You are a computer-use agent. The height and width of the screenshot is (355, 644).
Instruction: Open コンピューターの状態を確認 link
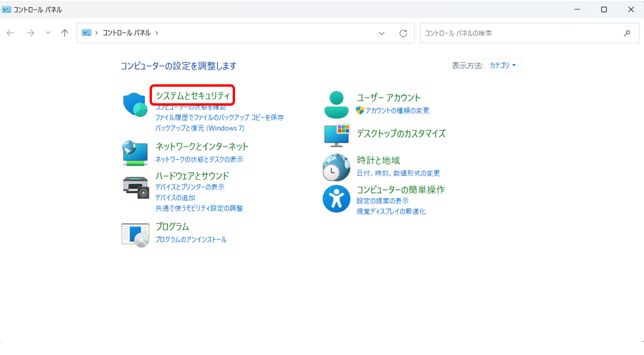click(191, 107)
